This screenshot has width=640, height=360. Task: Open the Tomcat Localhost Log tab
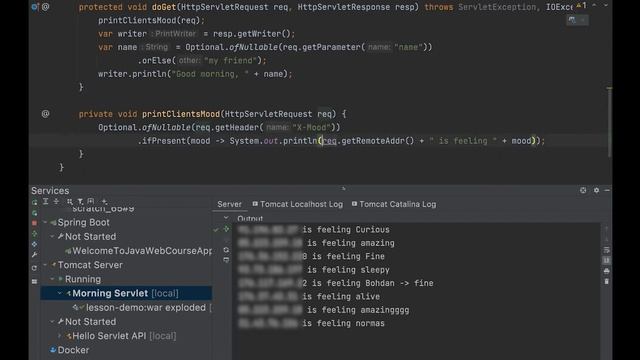pyautogui.click(x=298, y=204)
